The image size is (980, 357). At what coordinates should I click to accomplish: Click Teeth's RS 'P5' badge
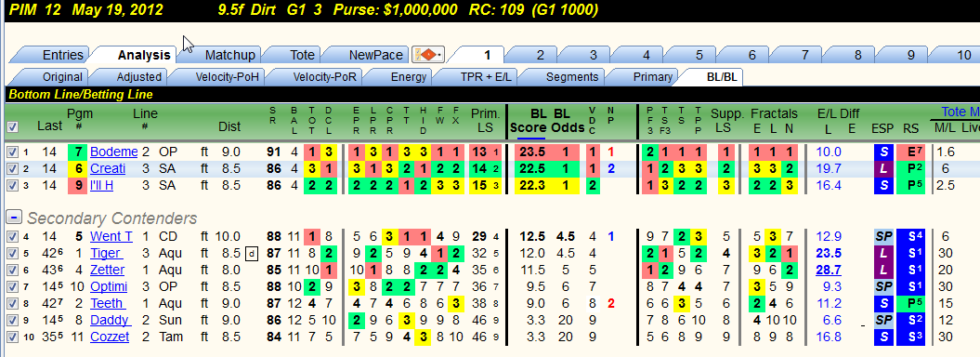[911, 304]
